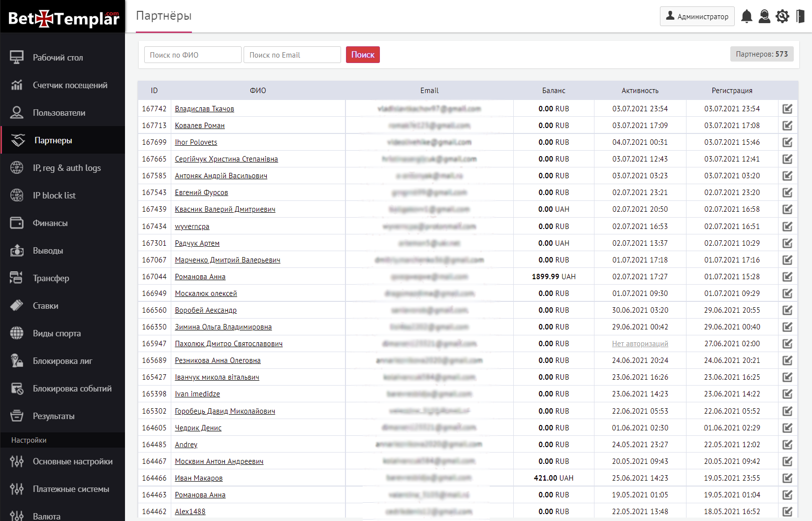Open IP block list page
This screenshot has height=521, width=812.
[x=54, y=195]
